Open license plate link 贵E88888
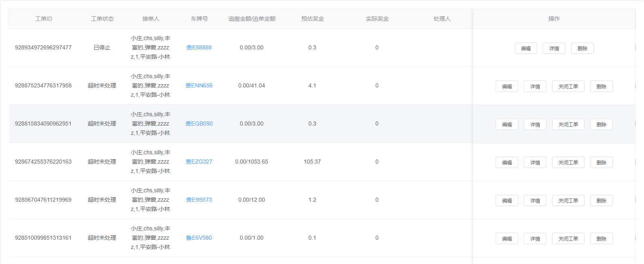The width and height of the screenshot is (644, 264). 199,47
